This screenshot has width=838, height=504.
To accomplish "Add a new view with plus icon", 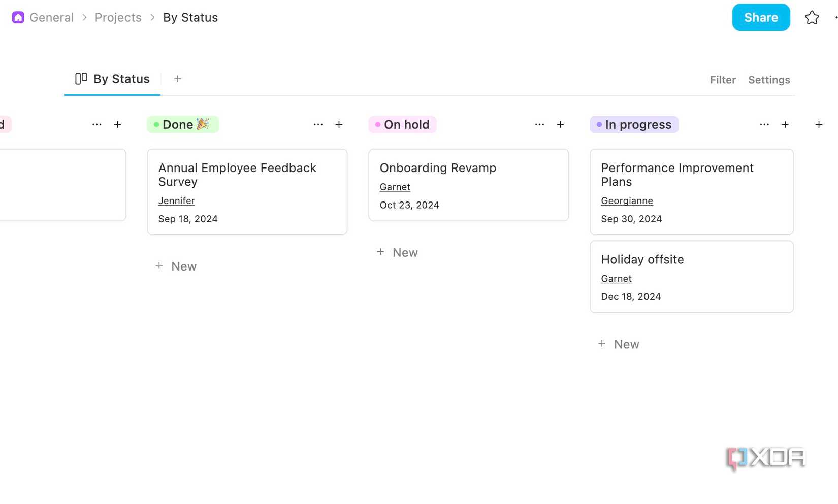I will pyautogui.click(x=177, y=79).
